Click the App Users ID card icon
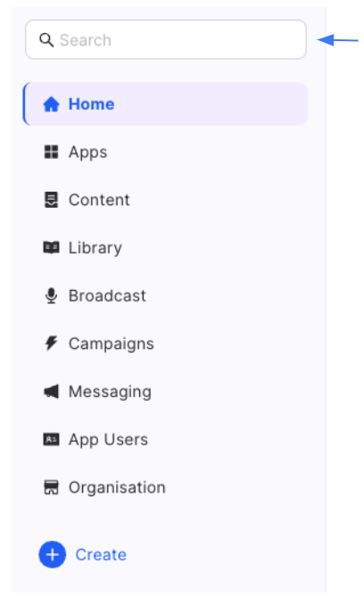The width and height of the screenshot is (364, 605). click(x=51, y=440)
